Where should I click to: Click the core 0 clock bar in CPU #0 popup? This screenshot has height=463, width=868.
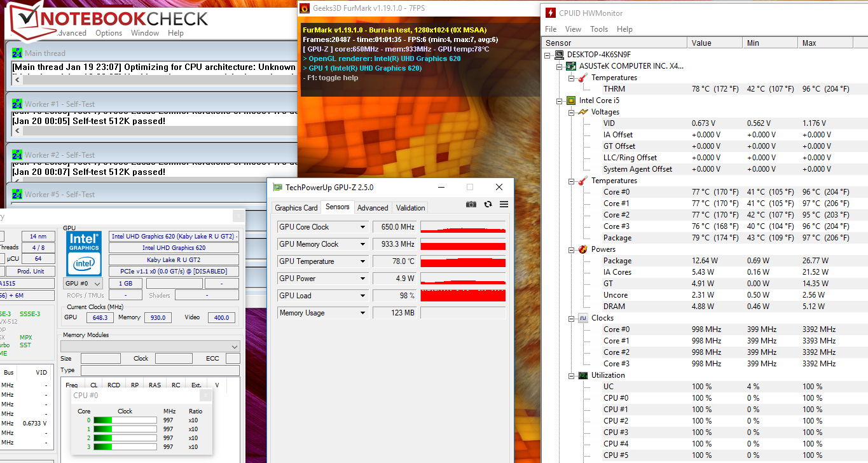(125, 420)
